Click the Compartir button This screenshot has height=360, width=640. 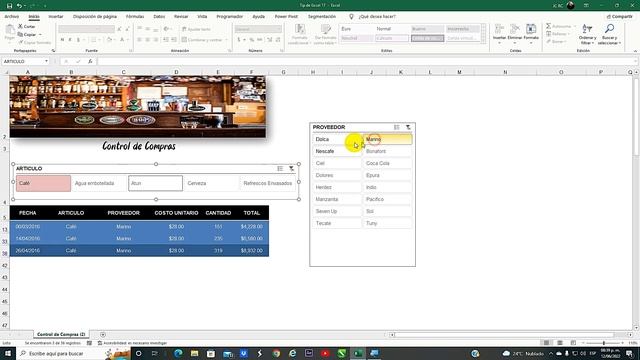pos(620,17)
